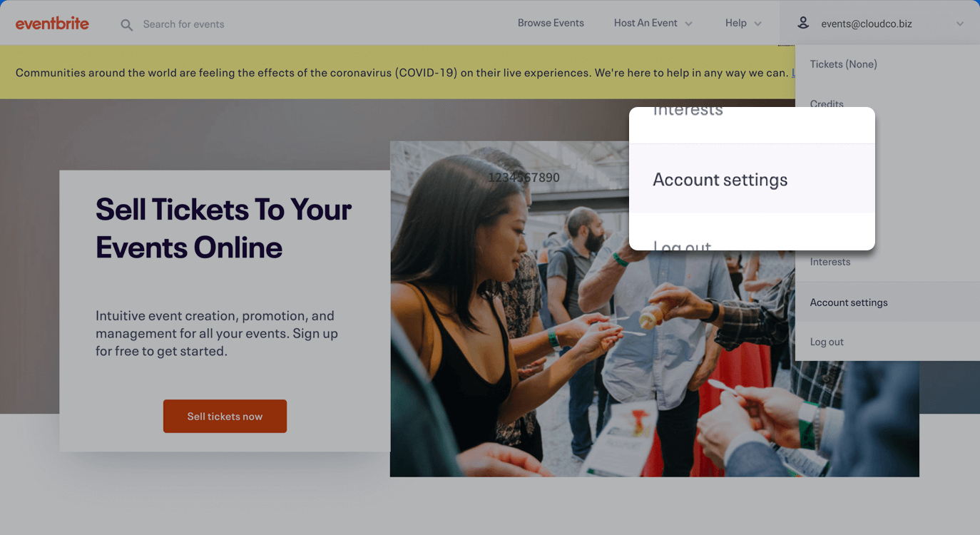Open the Help menu label
The image size is (980, 535).
(x=736, y=23)
